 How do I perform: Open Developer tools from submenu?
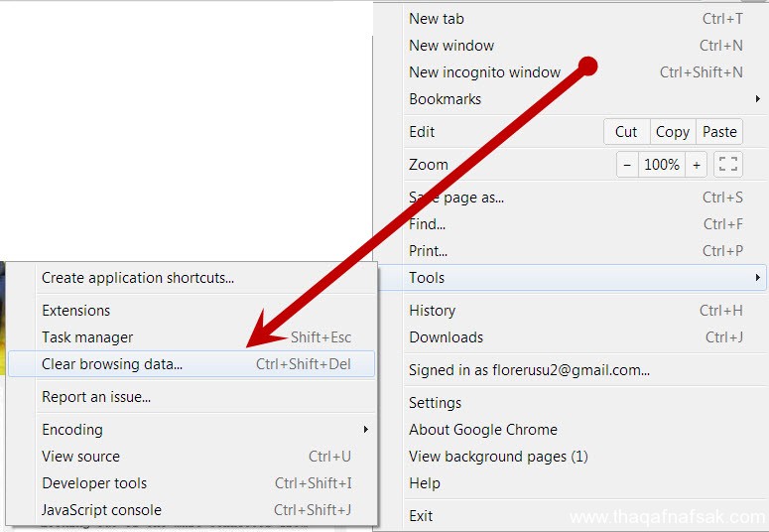[x=192, y=483]
